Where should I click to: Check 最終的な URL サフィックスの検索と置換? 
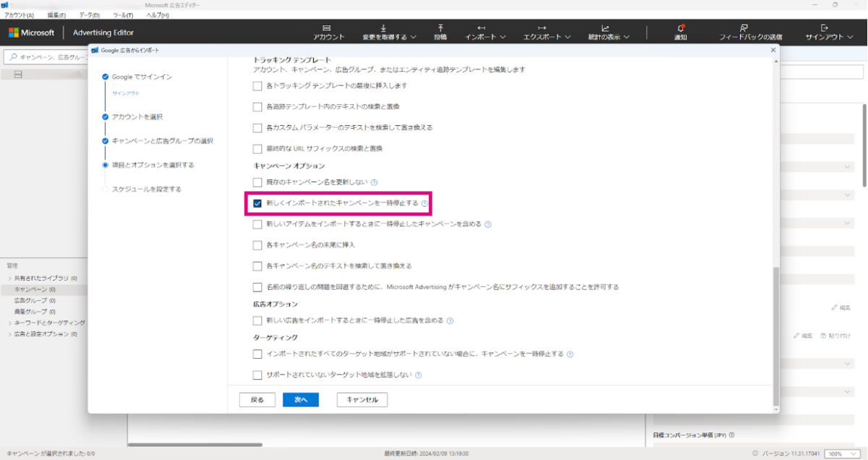pos(258,148)
